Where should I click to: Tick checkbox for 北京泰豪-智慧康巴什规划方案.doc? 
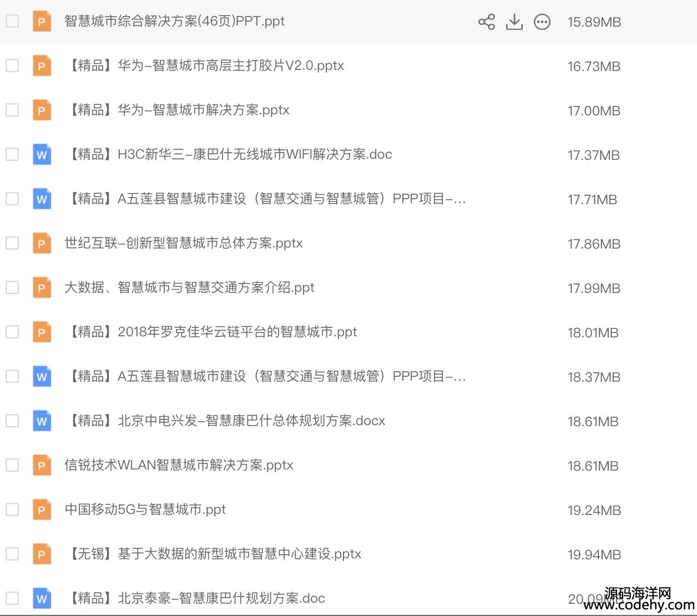click(12, 598)
